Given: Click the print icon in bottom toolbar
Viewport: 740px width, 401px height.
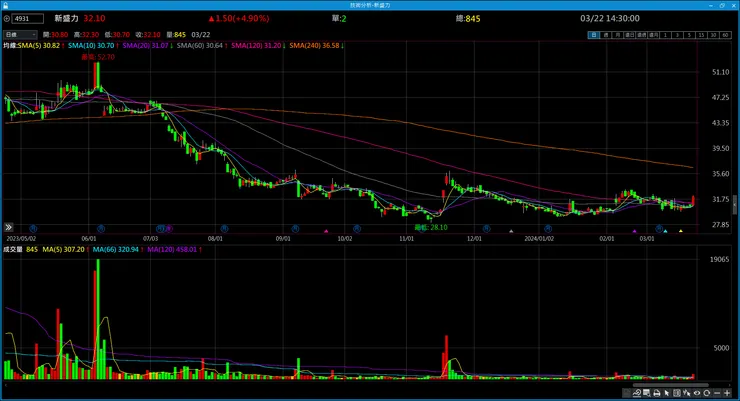Looking at the screenshot, I should coord(656,393).
